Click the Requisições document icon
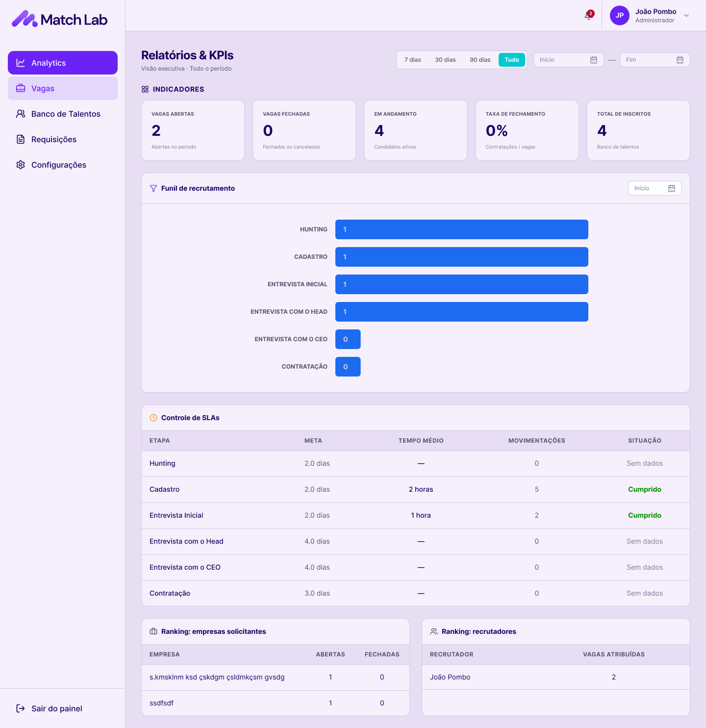 click(21, 139)
